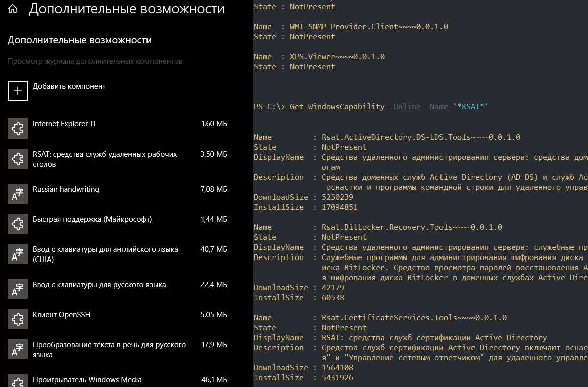Click the Quick Assist (Быстрая поддержка) icon

(x=18, y=224)
